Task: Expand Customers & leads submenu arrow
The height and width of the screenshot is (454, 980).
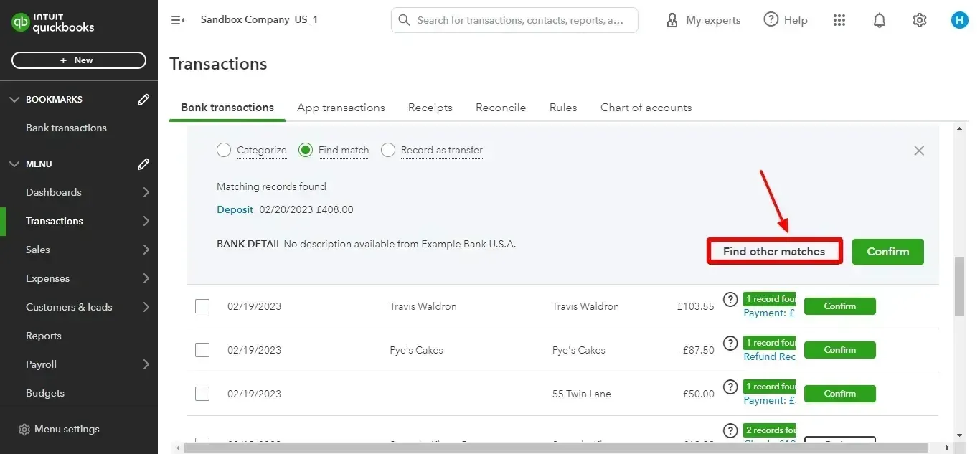Action: (146, 307)
